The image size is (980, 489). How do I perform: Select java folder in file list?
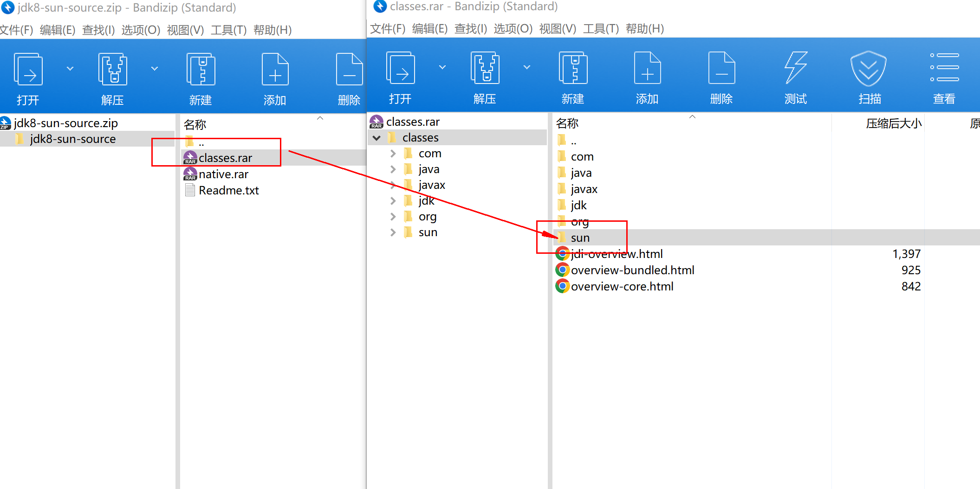pos(581,173)
